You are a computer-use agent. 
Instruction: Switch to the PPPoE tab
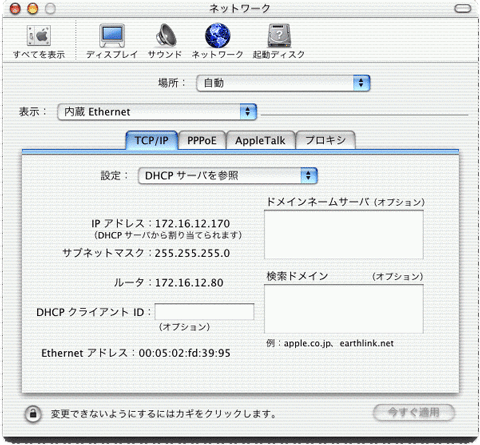(x=202, y=140)
